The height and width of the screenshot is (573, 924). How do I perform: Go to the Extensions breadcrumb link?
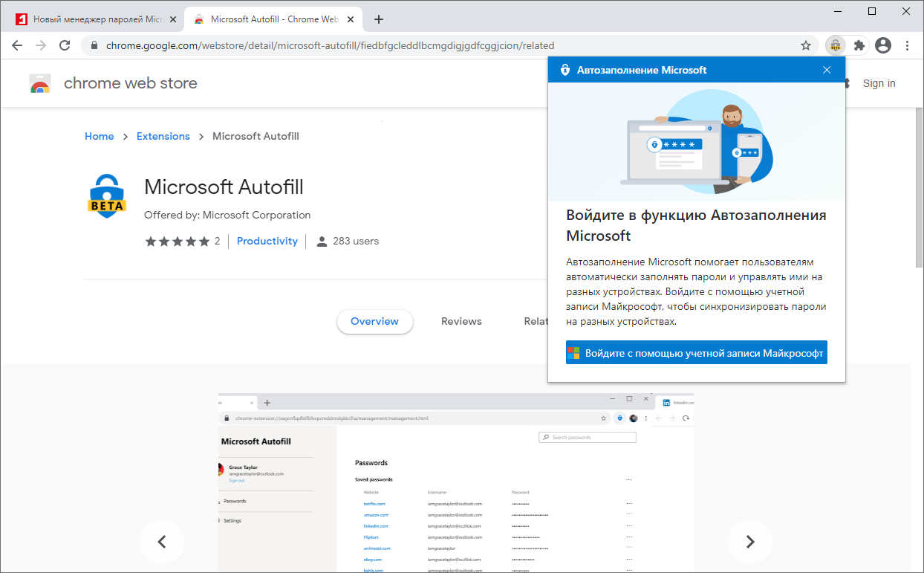[163, 136]
